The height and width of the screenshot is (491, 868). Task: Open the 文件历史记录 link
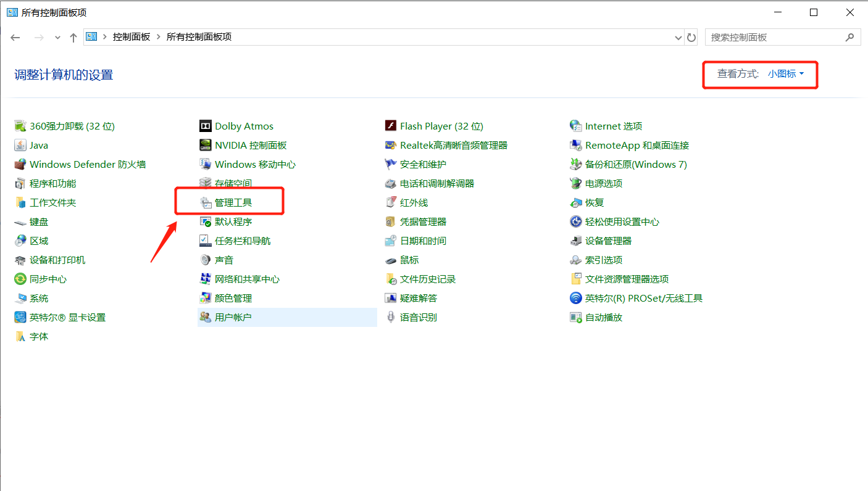click(x=428, y=279)
